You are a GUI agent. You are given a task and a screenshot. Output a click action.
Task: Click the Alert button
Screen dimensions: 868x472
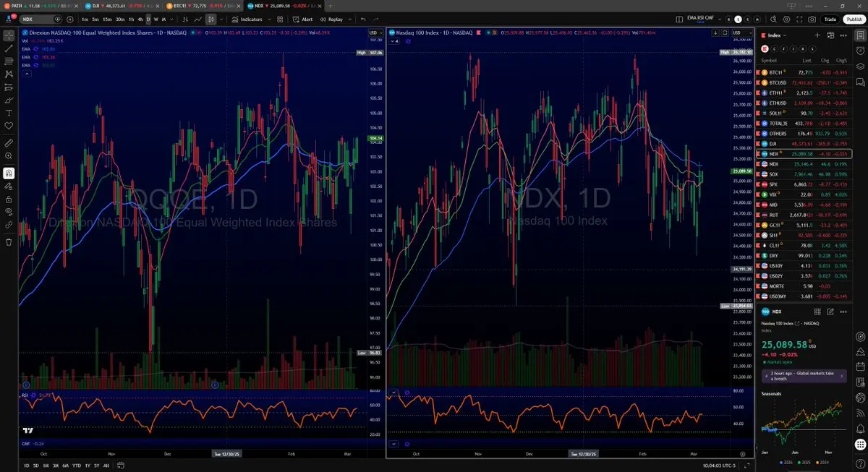[302, 20]
